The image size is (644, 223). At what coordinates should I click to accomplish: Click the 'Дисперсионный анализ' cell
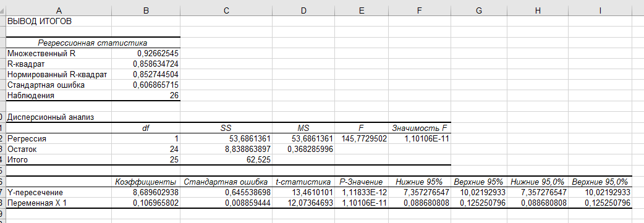[x=58, y=117]
